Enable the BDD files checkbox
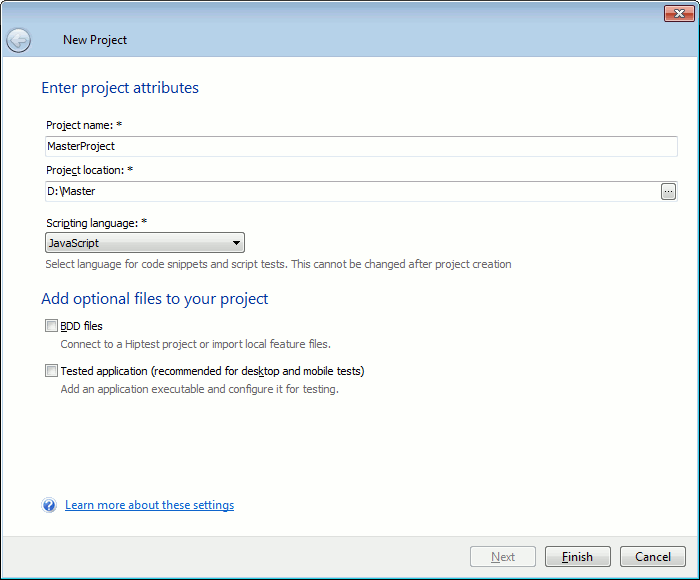This screenshot has height=580, width=700. 51,326
